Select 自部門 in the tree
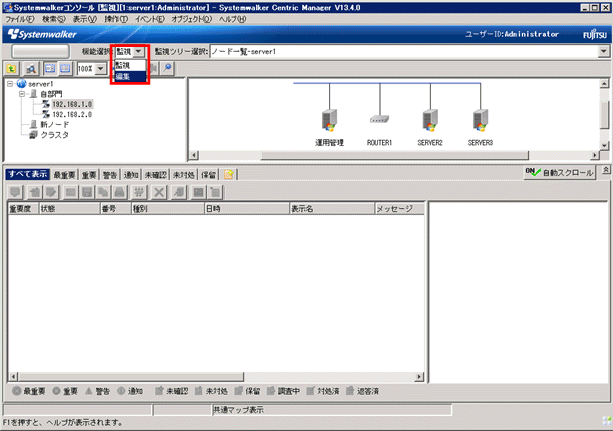 [x=51, y=94]
